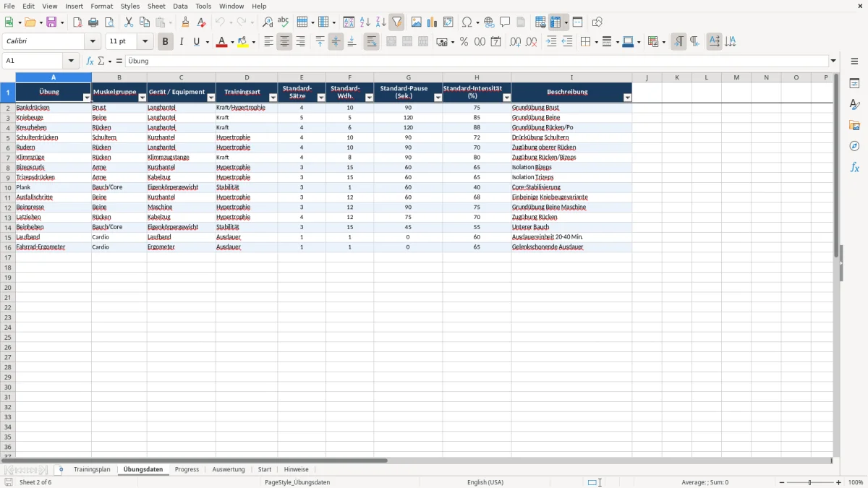The height and width of the screenshot is (488, 868).
Task: Open Find and Replace icon
Action: click(x=268, y=22)
